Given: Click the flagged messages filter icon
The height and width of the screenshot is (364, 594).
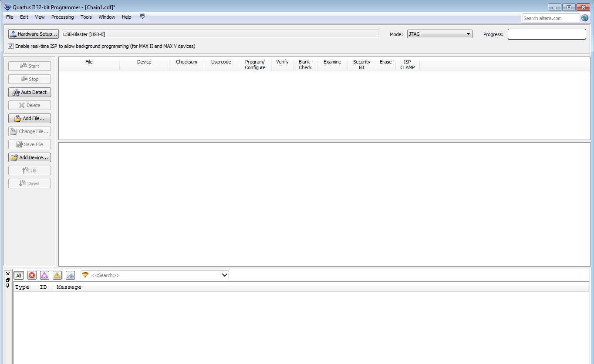Looking at the screenshot, I should coord(70,275).
